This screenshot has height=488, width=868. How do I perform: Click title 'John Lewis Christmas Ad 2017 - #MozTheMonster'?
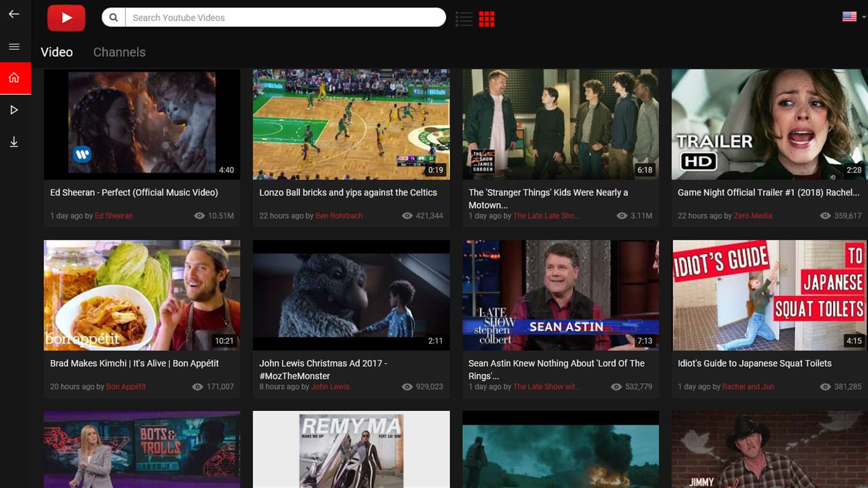point(323,370)
